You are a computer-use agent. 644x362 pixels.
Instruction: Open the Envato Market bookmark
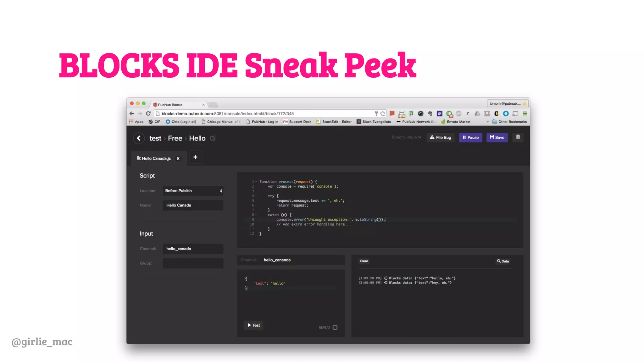point(456,122)
